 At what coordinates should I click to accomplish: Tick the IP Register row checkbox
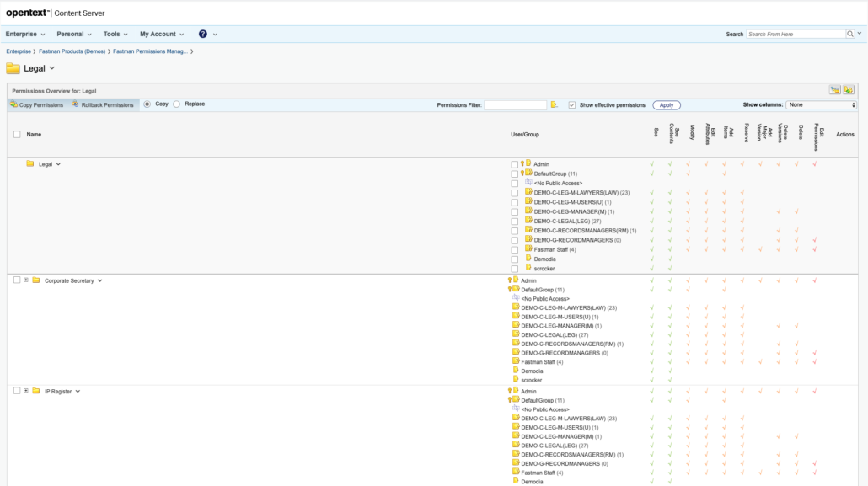click(17, 391)
